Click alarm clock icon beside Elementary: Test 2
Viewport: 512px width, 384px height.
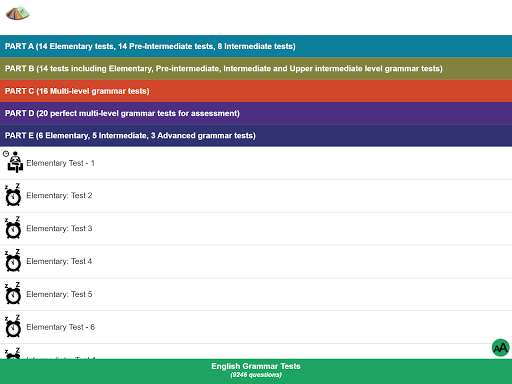pyautogui.click(x=13, y=195)
